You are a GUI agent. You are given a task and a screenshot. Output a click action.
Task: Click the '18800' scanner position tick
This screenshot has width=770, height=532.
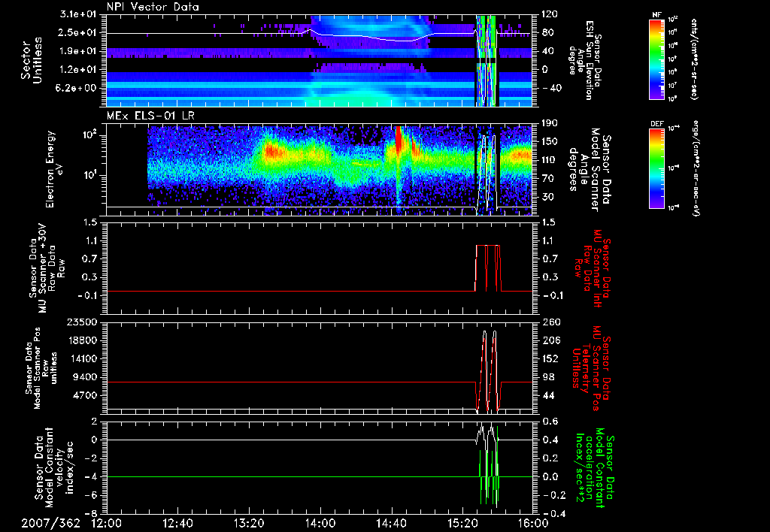[83, 340]
